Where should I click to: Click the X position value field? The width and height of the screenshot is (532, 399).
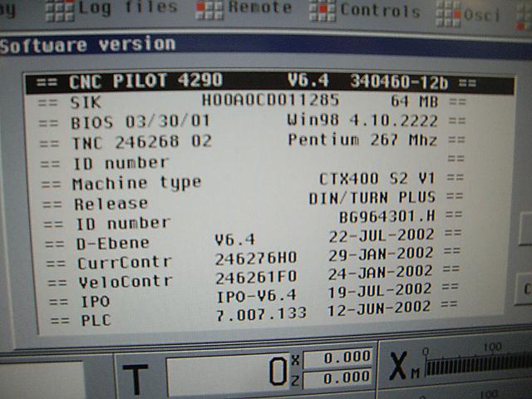338,357
